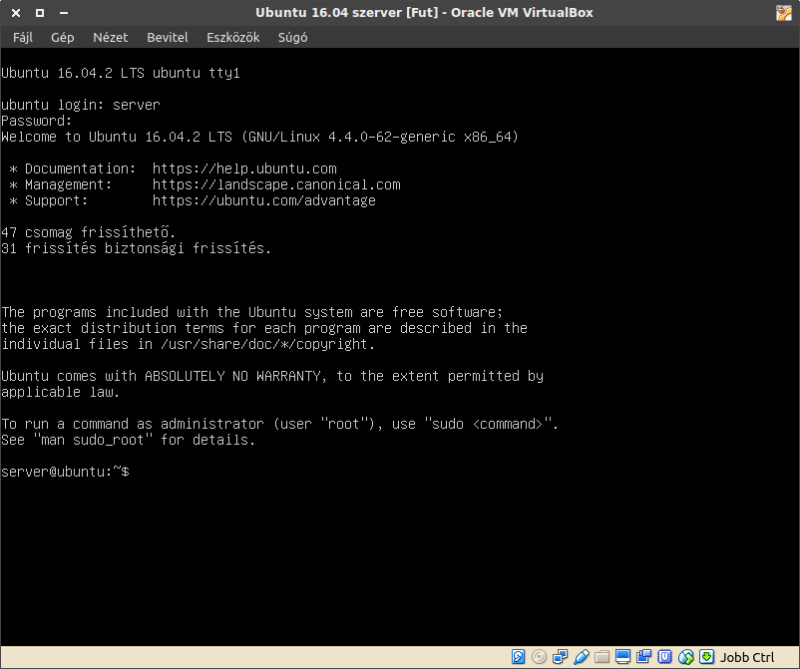The image size is (800, 669).
Task: Click the video capture indicator icon
Action: click(x=643, y=656)
